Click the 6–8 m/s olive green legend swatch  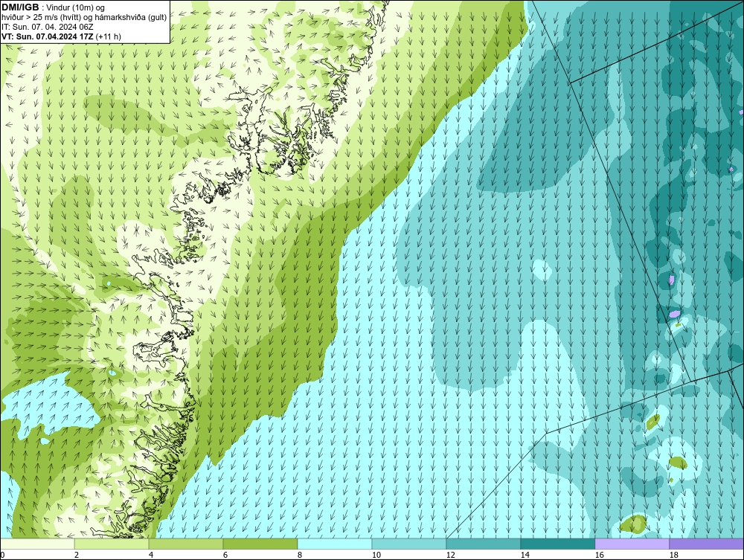(260, 544)
